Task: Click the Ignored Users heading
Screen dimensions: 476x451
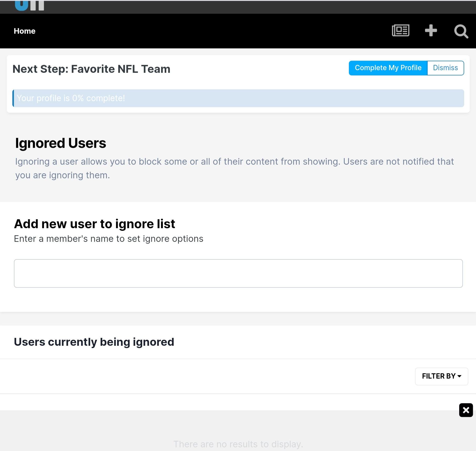Action: [61, 143]
